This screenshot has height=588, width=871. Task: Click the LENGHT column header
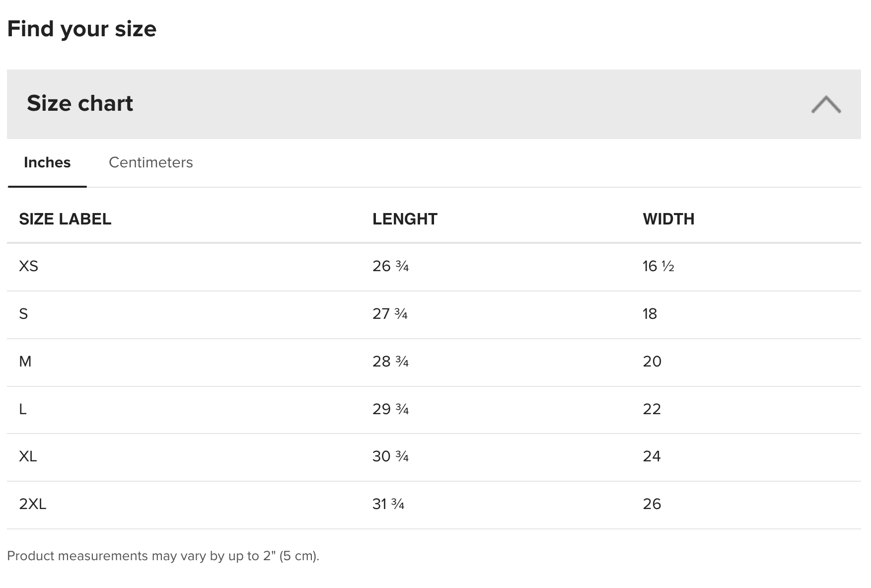(405, 219)
